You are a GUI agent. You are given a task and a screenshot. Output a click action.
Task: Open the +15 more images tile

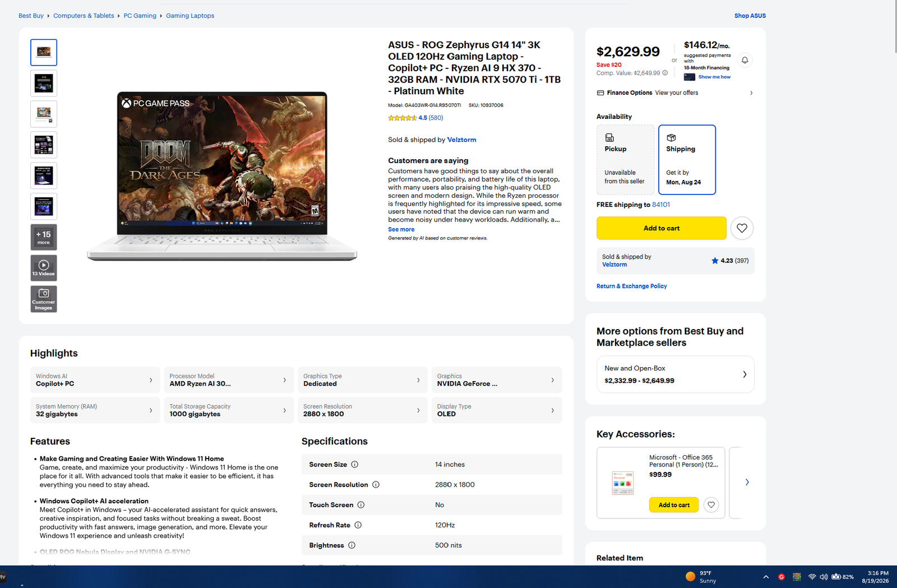[44, 237]
